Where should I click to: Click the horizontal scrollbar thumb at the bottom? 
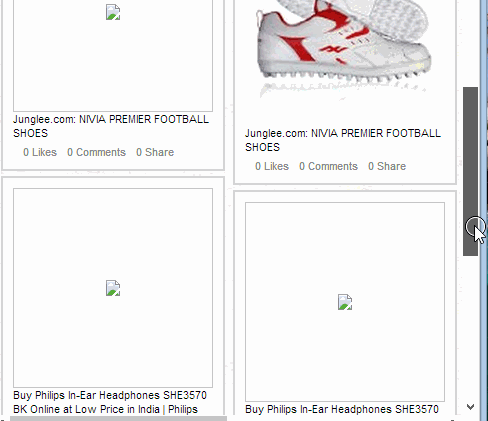118,418
